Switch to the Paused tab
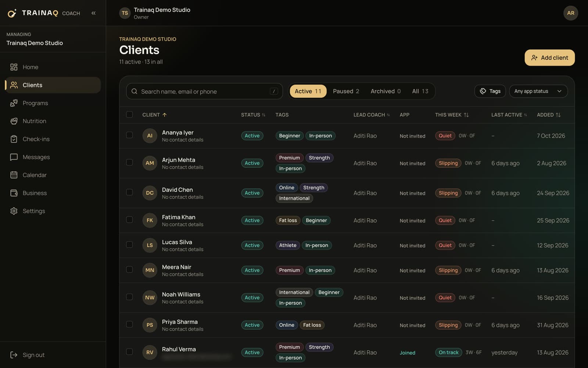Image resolution: width=588 pixels, height=368 pixels. click(346, 91)
